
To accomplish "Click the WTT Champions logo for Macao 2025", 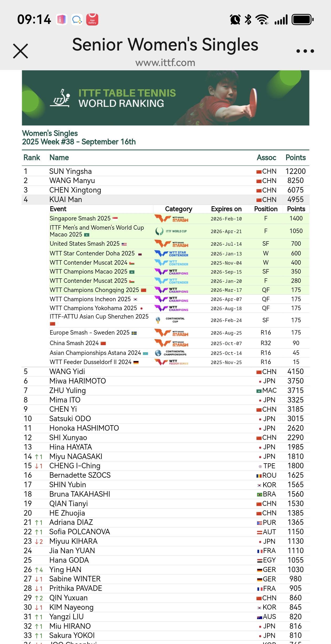I will (171, 272).
